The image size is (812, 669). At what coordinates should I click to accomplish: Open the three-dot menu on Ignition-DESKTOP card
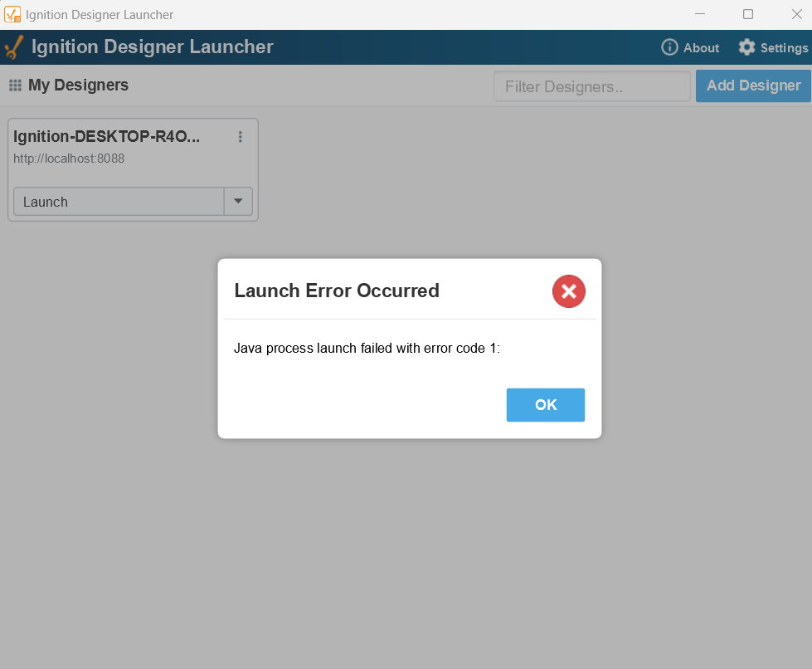[240, 136]
